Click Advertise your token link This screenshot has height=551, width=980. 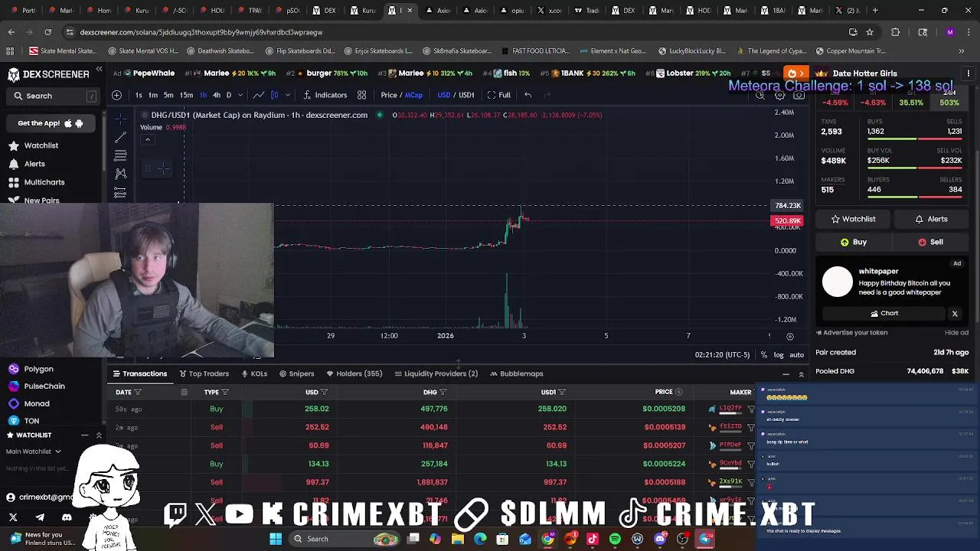851,333
